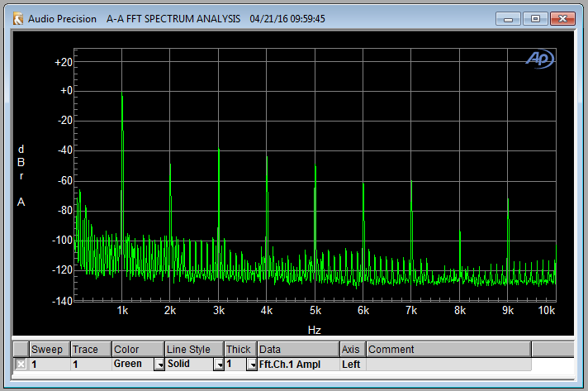Click the Comment column header

click(448, 350)
